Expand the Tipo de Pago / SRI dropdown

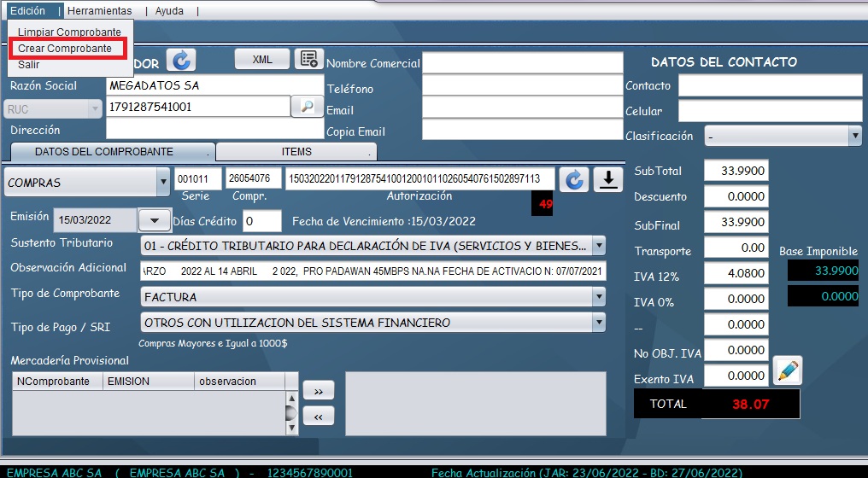pos(598,323)
